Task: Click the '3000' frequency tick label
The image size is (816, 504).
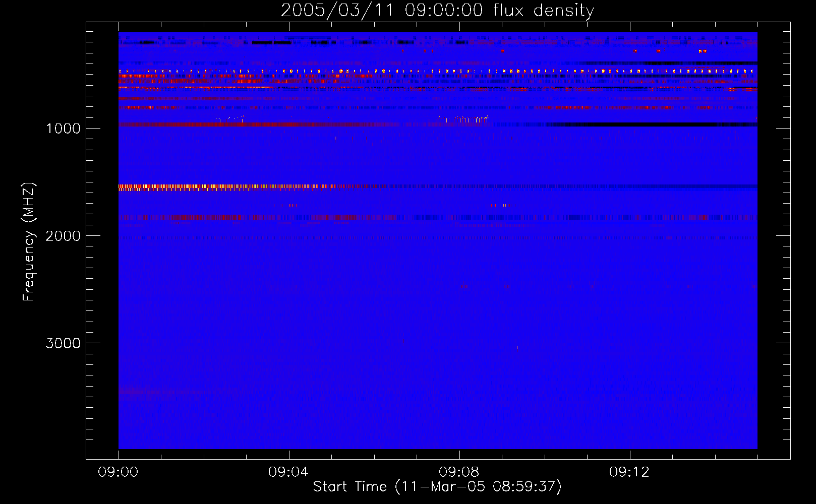Action: pos(64,343)
